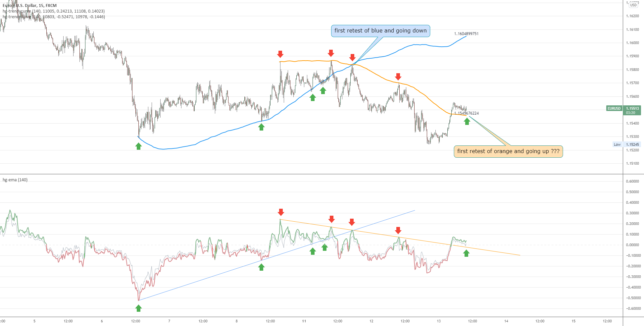Click the green EURUSD symbol tag on price axis

[x=614, y=108]
